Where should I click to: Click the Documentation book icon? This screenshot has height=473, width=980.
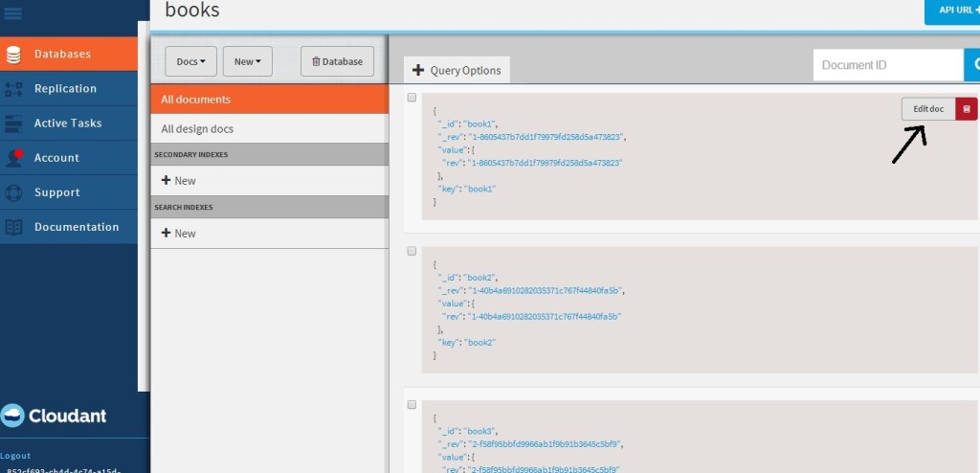[x=13, y=227]
